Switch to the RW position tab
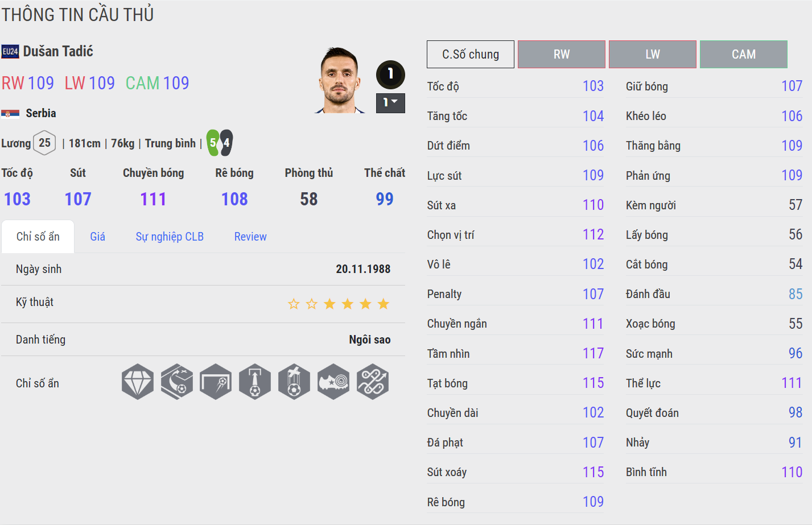Image resolution: width=812 pixels, height=525 pixels. 562,55
